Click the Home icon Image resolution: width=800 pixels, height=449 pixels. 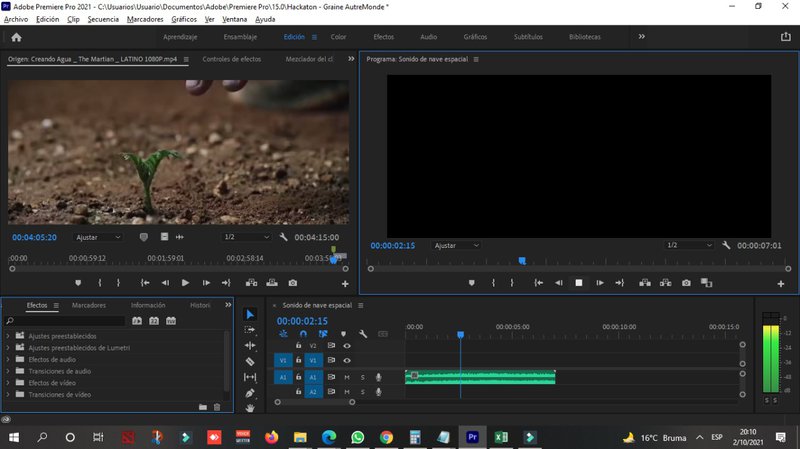(16, 37)
